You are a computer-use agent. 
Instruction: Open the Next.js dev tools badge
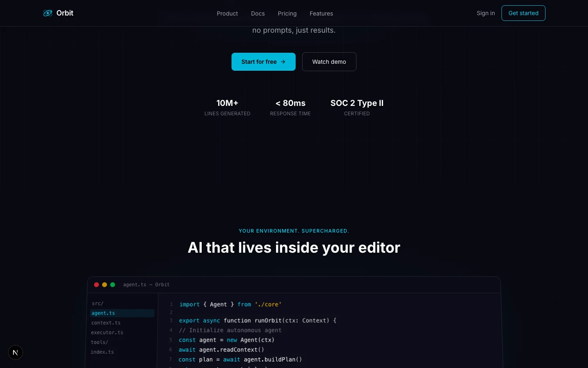pyautogui.click(x=16, y=352)
